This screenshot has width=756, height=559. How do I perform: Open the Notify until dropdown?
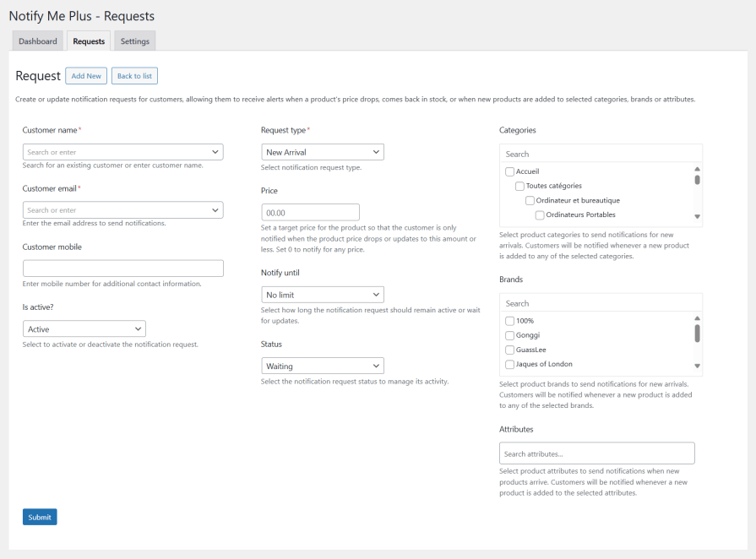coord(322,295)
